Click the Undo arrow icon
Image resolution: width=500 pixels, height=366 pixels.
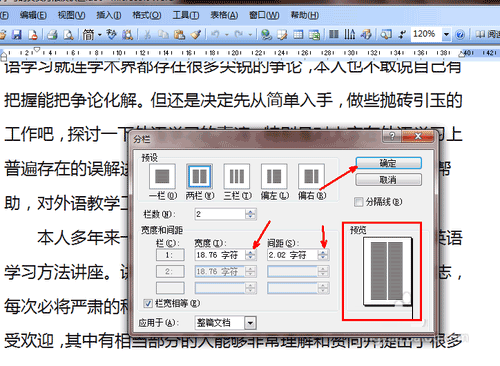click(216, 34)
